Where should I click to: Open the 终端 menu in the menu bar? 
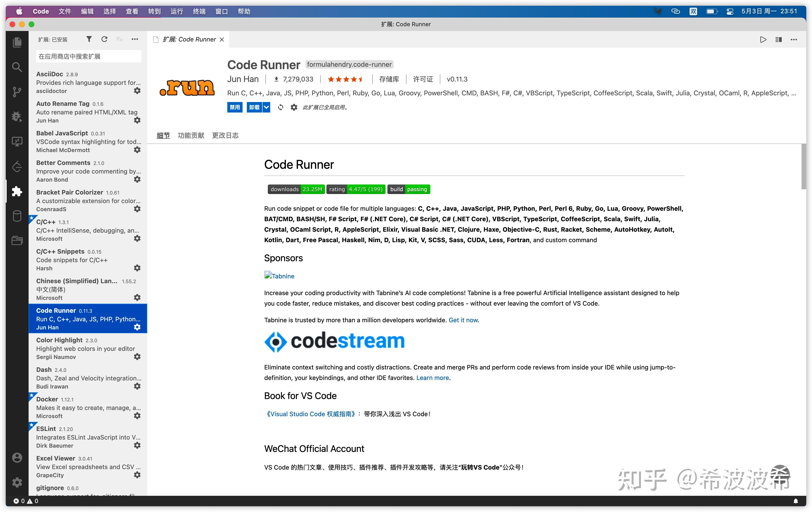tap(199, 11)
